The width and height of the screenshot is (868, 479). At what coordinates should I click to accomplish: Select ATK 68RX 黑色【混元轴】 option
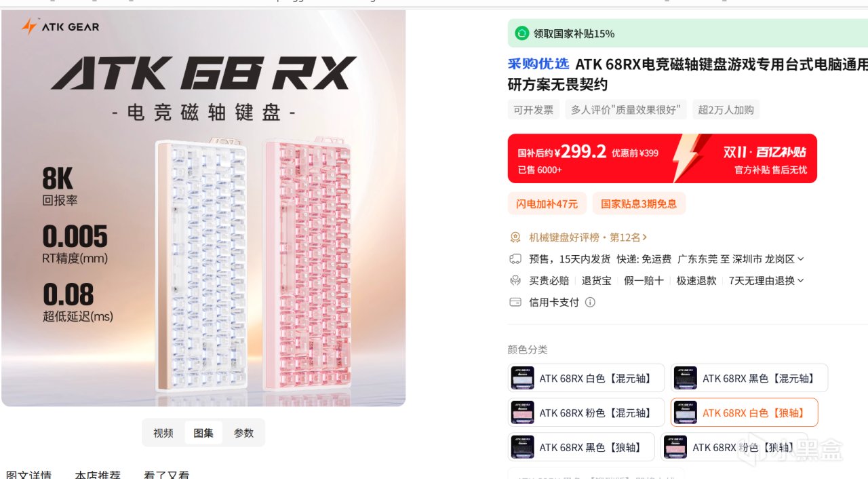pyautogui.click(x=749, y=378)
